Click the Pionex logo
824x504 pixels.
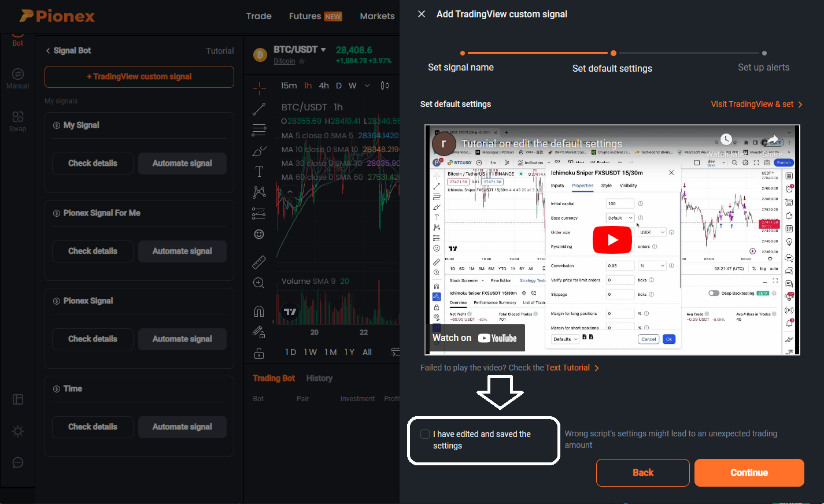(57, 16)
